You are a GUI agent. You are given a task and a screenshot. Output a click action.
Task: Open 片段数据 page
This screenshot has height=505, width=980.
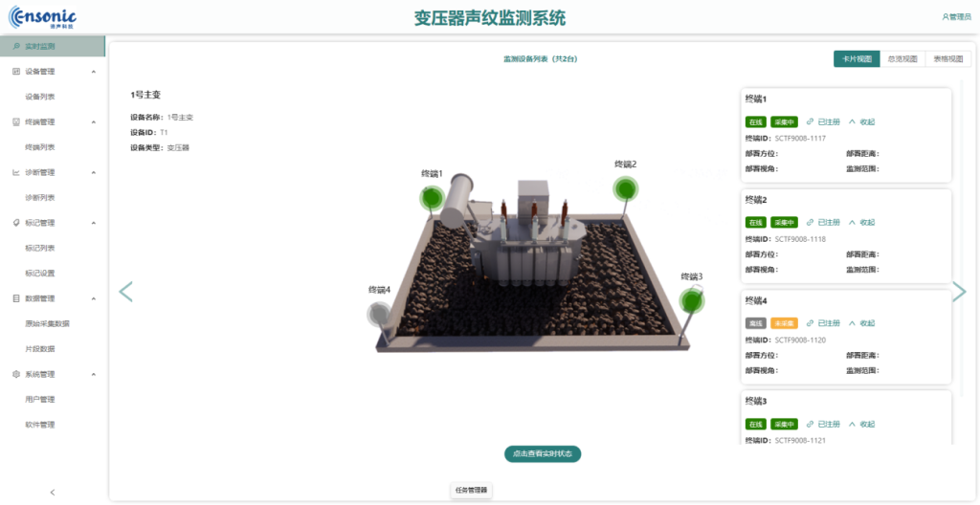[40, 349]
